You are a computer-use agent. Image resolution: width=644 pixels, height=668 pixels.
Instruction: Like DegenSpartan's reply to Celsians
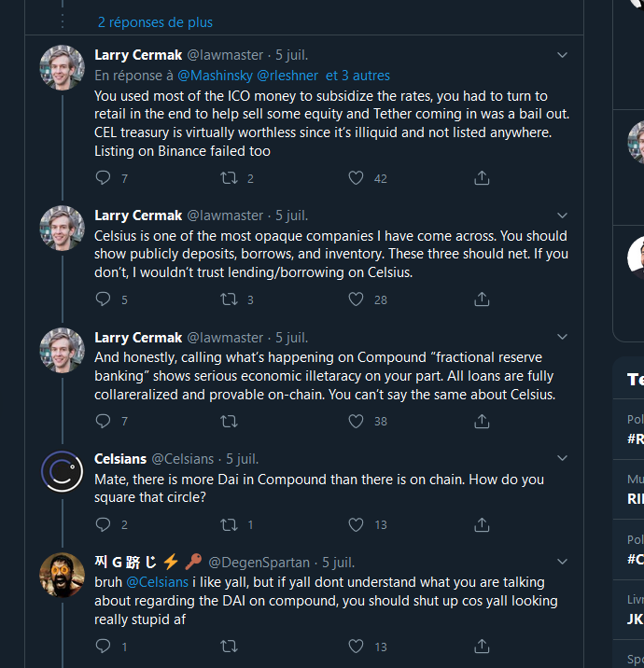(356, 646)
